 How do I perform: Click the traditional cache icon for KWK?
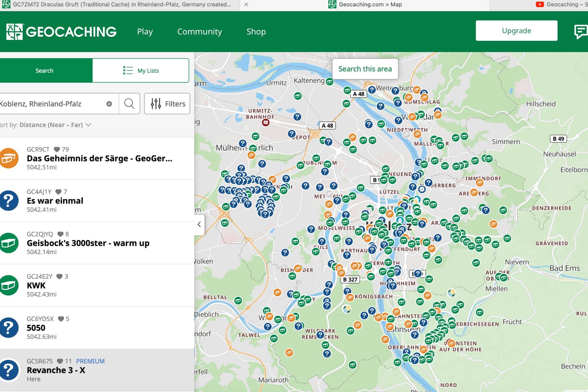pyautogui.click(x=9, y=285)
